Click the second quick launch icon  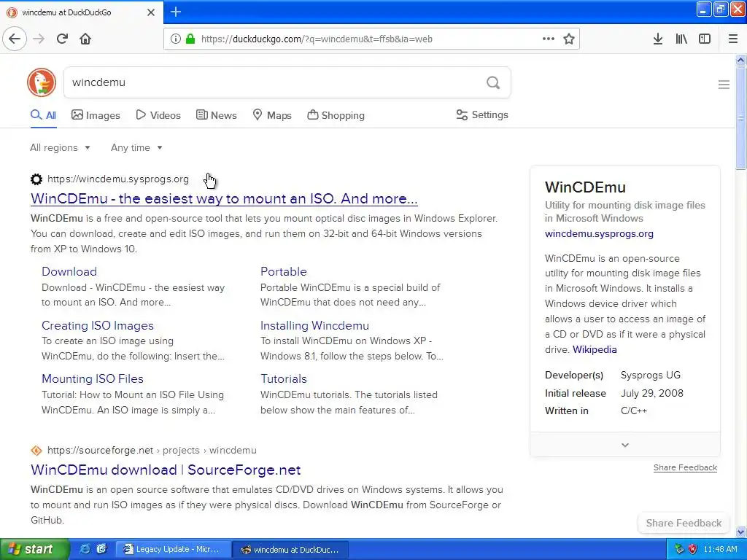[x=101, y=549]
